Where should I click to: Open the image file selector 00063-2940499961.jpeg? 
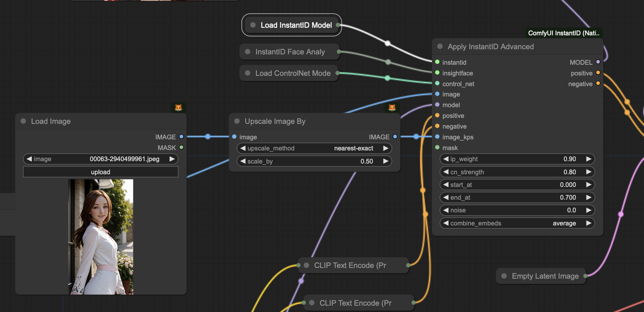pos(100,159)
